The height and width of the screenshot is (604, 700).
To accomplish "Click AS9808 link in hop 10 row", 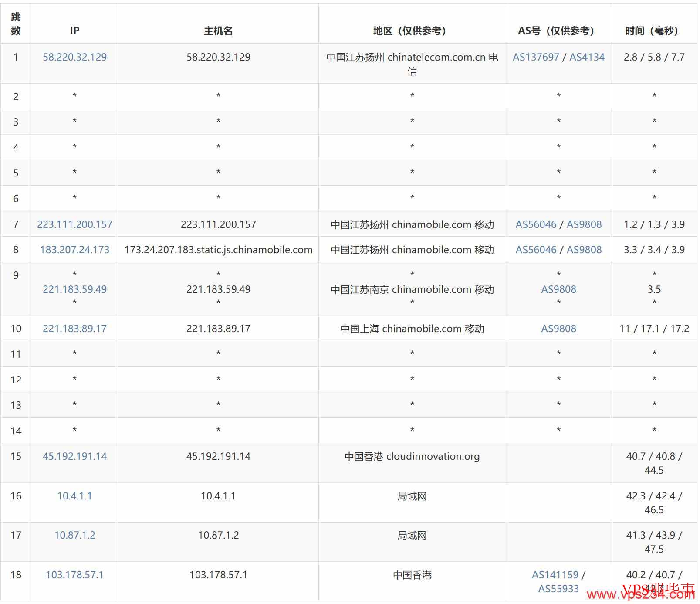I will pos(559,329).
